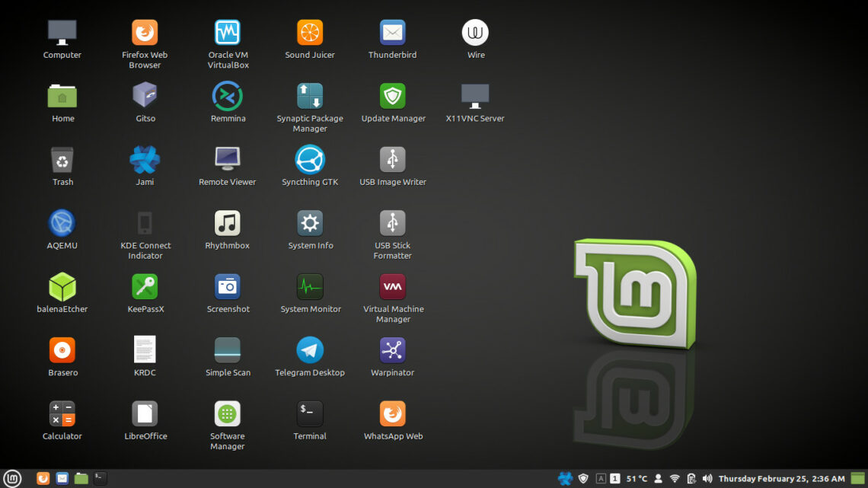Open the Linux Mint start menu
The height and width of the screenshot is (488, 868).
pyautogui.click(x=12, y=478)
